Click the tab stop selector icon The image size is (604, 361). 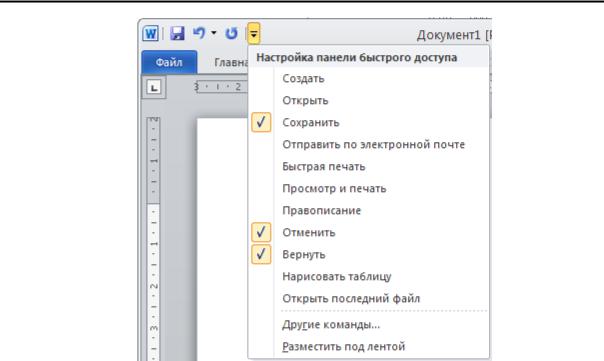point(154,87)
